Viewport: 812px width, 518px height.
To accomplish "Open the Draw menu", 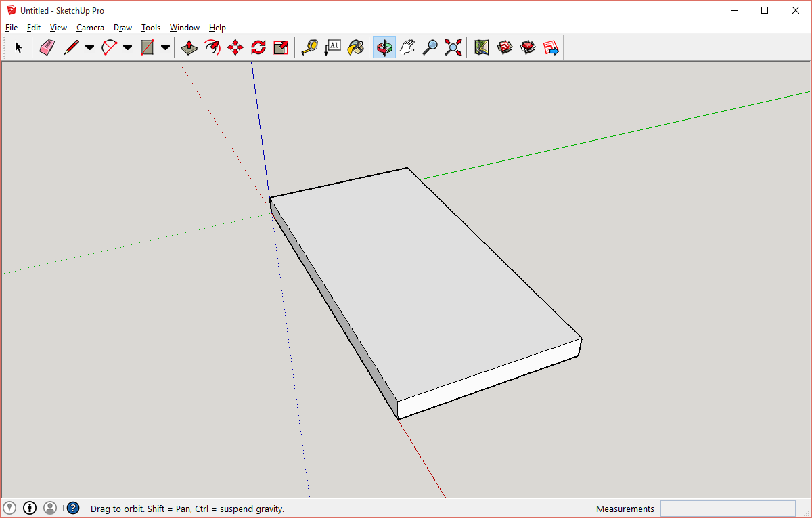I will [122, 28].
